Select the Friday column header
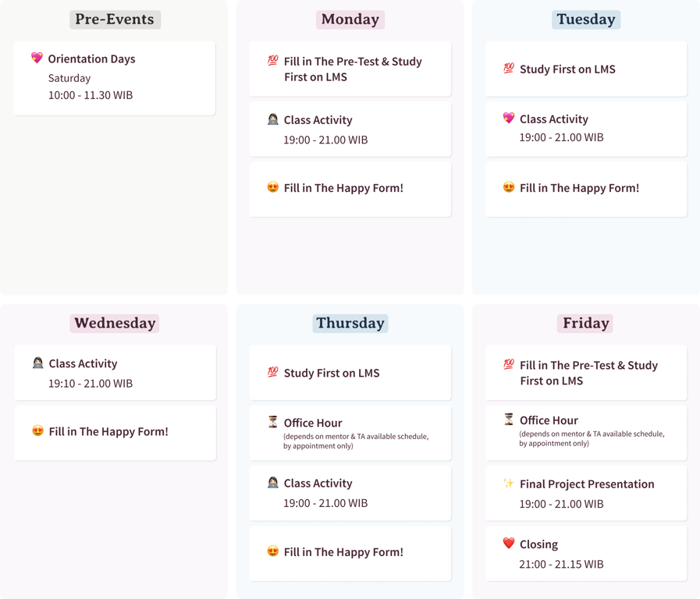 tap(585, 324)
